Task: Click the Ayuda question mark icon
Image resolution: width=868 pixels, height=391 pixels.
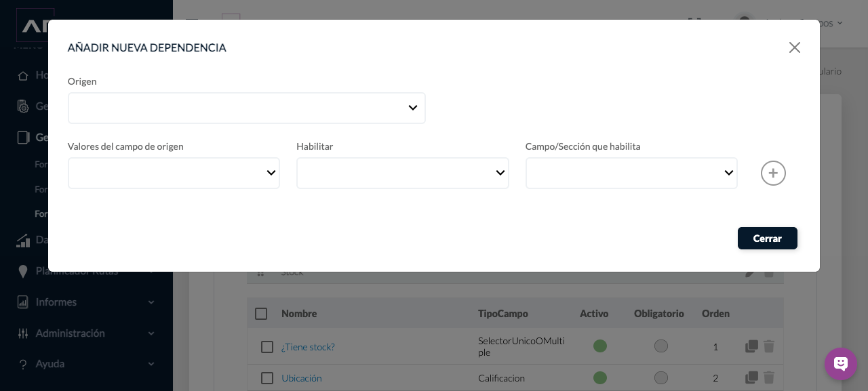Action: (23, 364)
